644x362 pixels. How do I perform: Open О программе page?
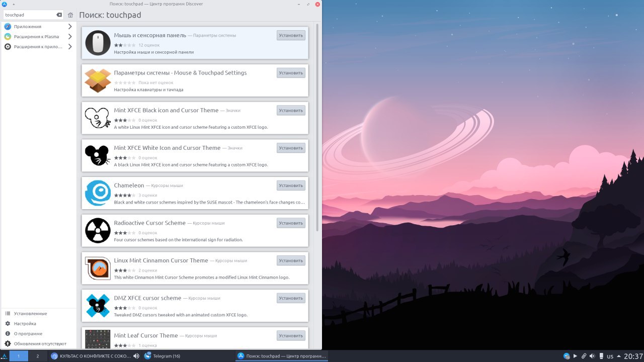(x=38, y=334)
